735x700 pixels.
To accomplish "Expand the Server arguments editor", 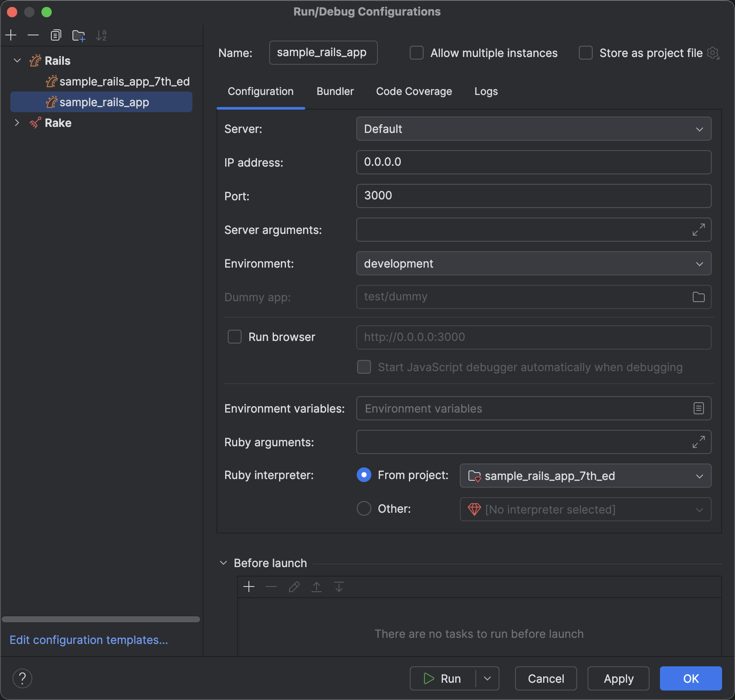I will pyautogui.click(x=698, y=230).
